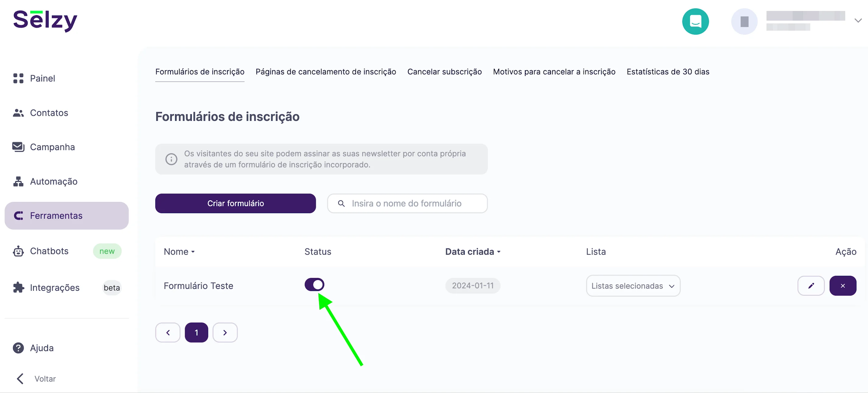The width and height of the screenshot is (868, 393).
Task: Click the new badge beside Chatbots
Action: pyautogui.click(x=107, y=251)
